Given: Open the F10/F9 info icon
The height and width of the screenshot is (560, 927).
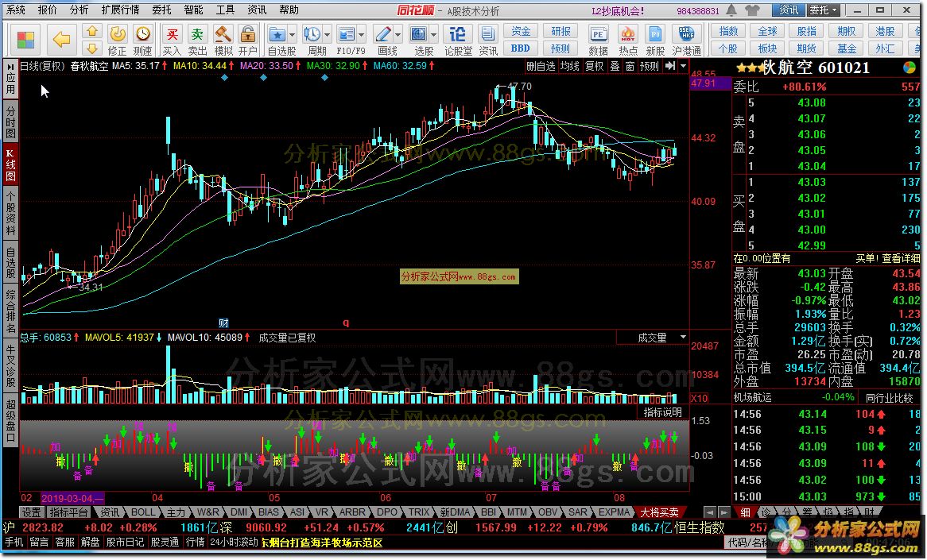Looking at the screenshot, I should (x=347, y=35).
